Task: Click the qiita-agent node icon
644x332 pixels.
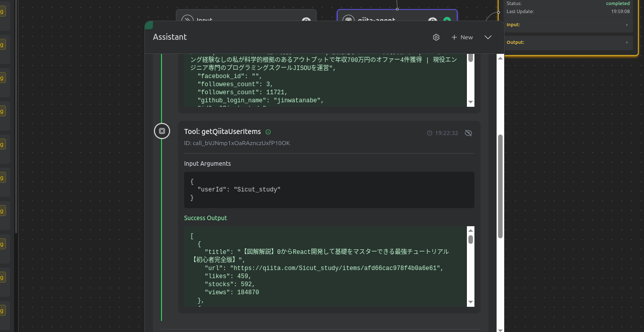Action: [348, 21]
